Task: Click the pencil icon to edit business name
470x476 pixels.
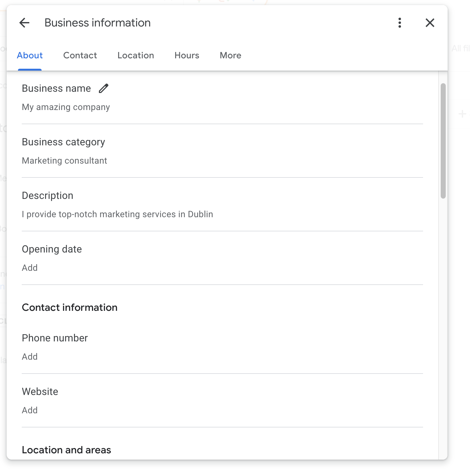Action: click(103, 89)
